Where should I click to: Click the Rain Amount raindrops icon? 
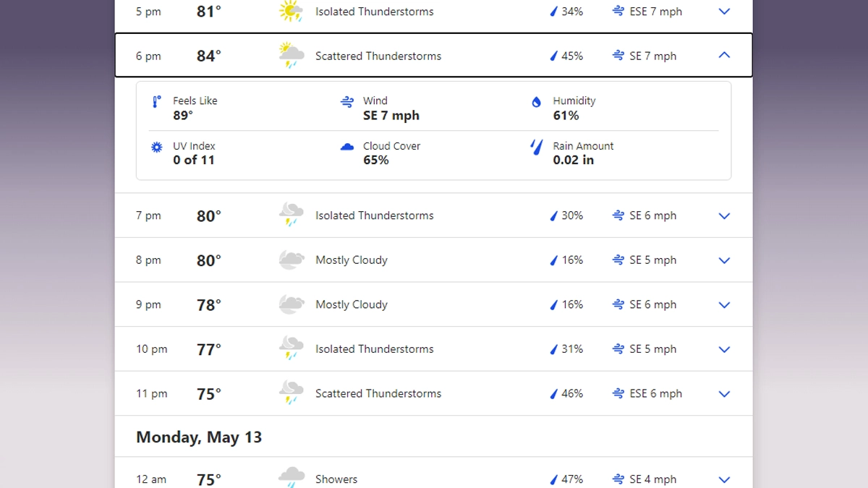536,147
